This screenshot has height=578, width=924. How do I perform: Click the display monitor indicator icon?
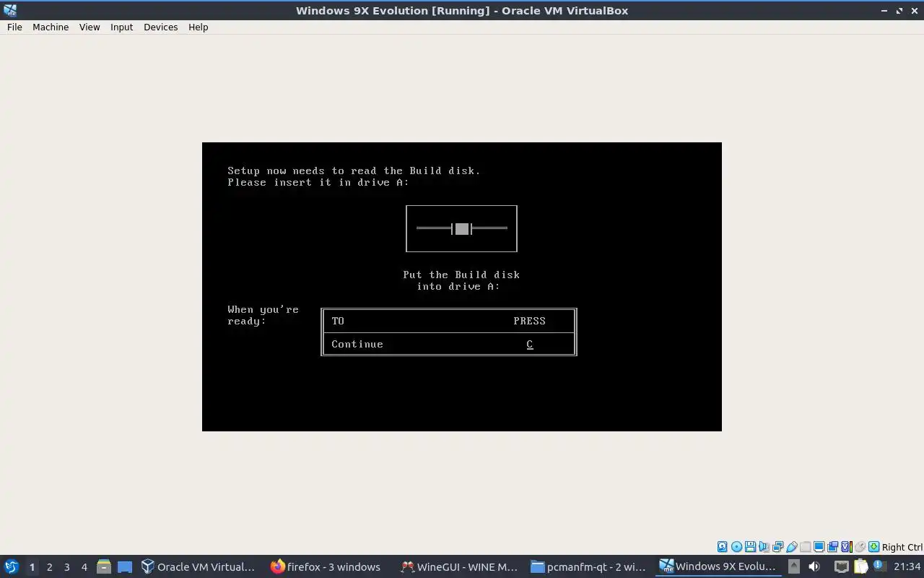[x=819, y=547]
